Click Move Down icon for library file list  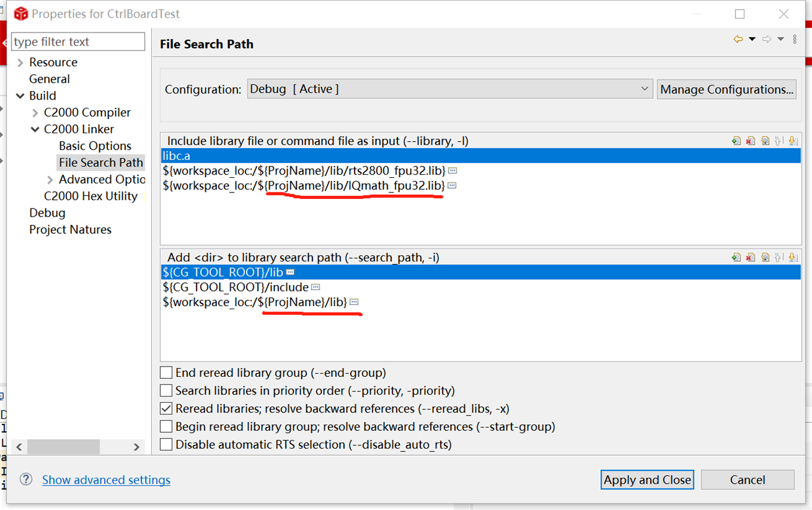point(793,141)
